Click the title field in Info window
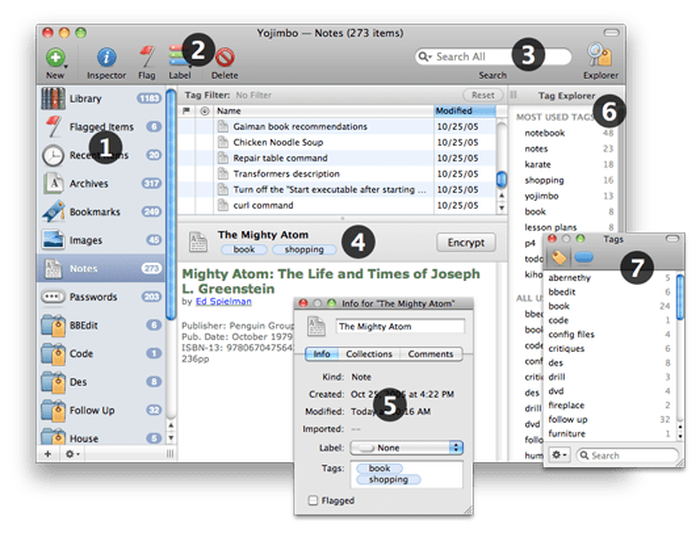This screenshot has height=533, width=700. pos(400,326)
